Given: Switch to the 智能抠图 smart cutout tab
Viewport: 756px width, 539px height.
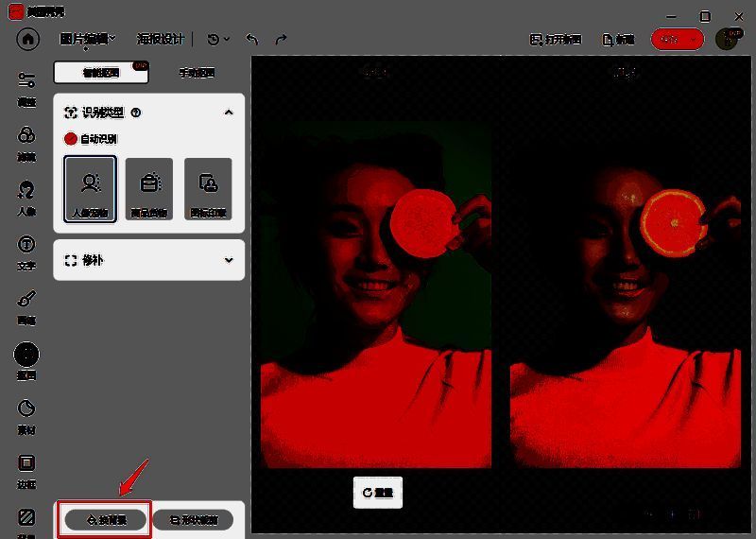Looking at the screenshot, I should (x=101, y=73).
